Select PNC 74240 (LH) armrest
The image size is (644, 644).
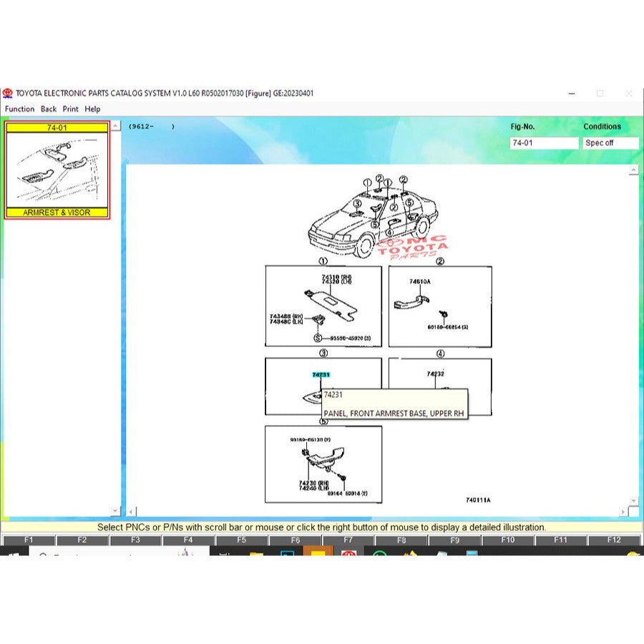pyautogui.click(x=313, y=488)
